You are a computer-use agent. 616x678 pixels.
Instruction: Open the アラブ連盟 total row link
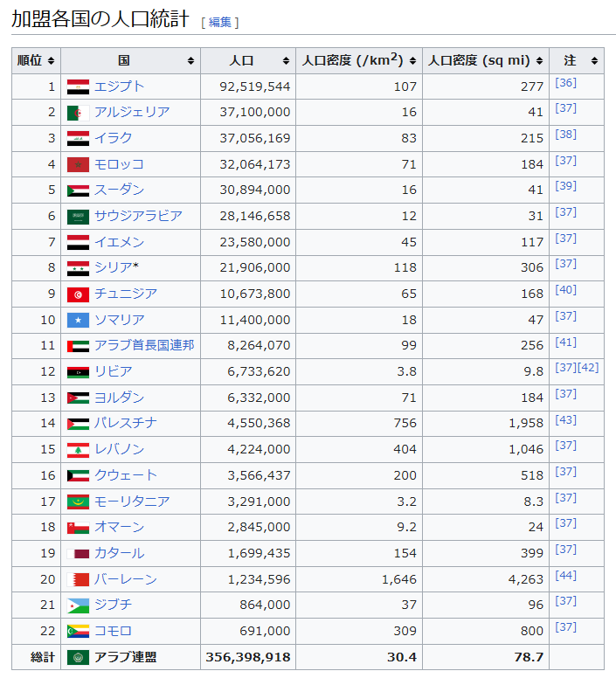point(126,657)
